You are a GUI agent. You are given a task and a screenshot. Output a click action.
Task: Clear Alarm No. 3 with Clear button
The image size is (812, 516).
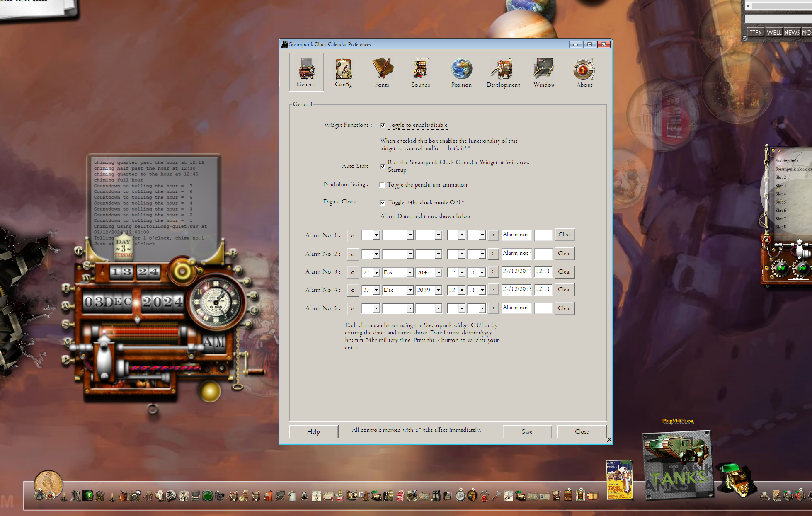pyautogui.click(x=565, y=272)
